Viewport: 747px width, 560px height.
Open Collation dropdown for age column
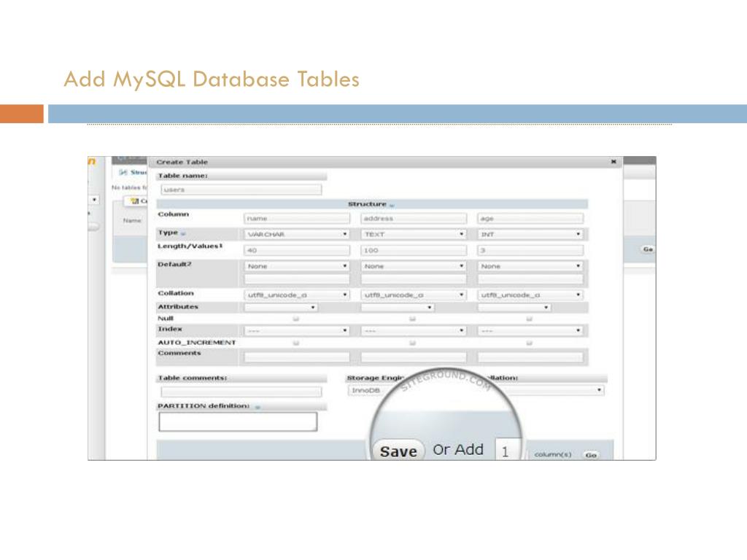click(530, 295)
